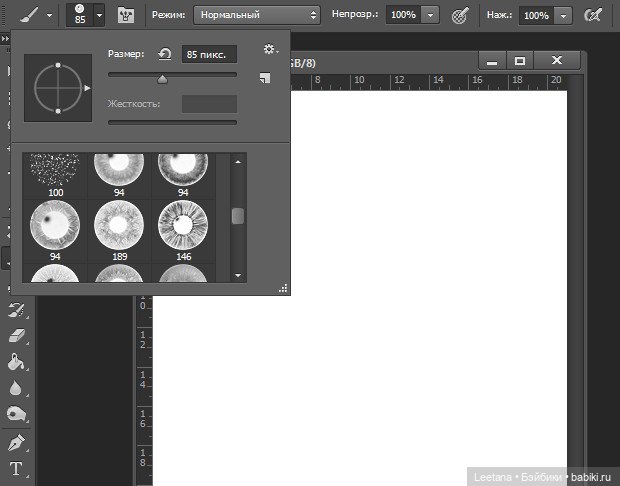Toggle pressure control for opacity
The width and height of the screenshot is (620, 486).
click(460, 15)
